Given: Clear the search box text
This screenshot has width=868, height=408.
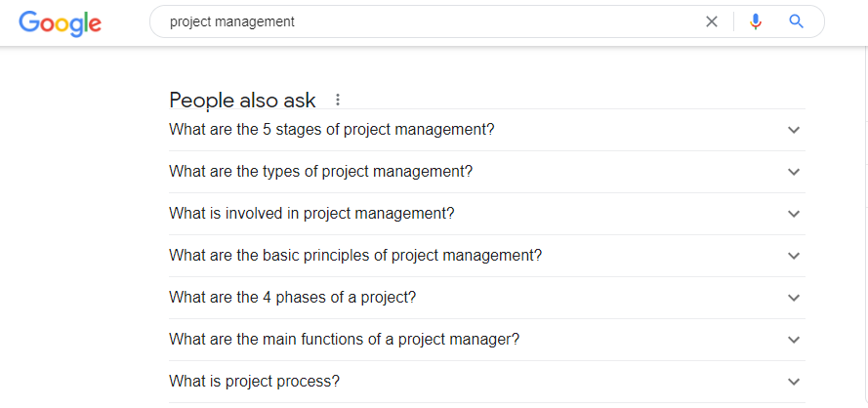Looking at the screenshot, I should tap(712, 21).
